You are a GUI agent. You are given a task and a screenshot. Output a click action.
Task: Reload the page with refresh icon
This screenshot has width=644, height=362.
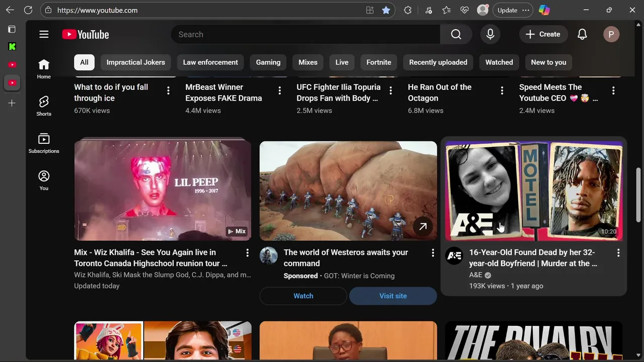pyautogui.click(x=28, y=10)
